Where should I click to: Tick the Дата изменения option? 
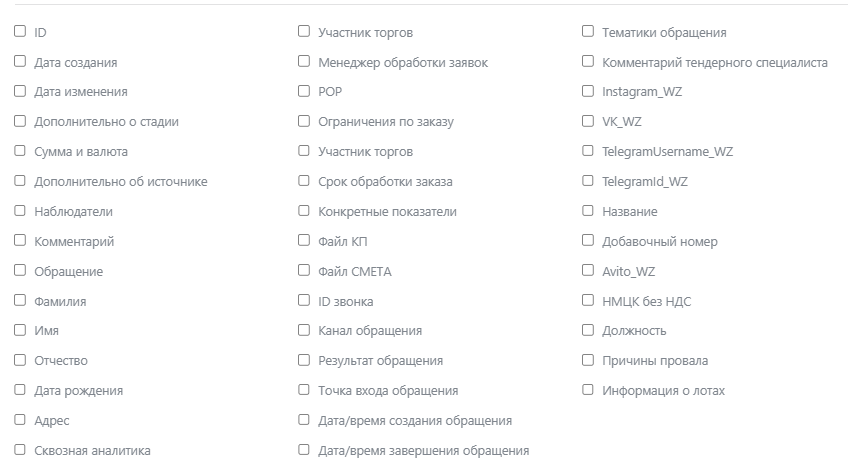point(20,91)
